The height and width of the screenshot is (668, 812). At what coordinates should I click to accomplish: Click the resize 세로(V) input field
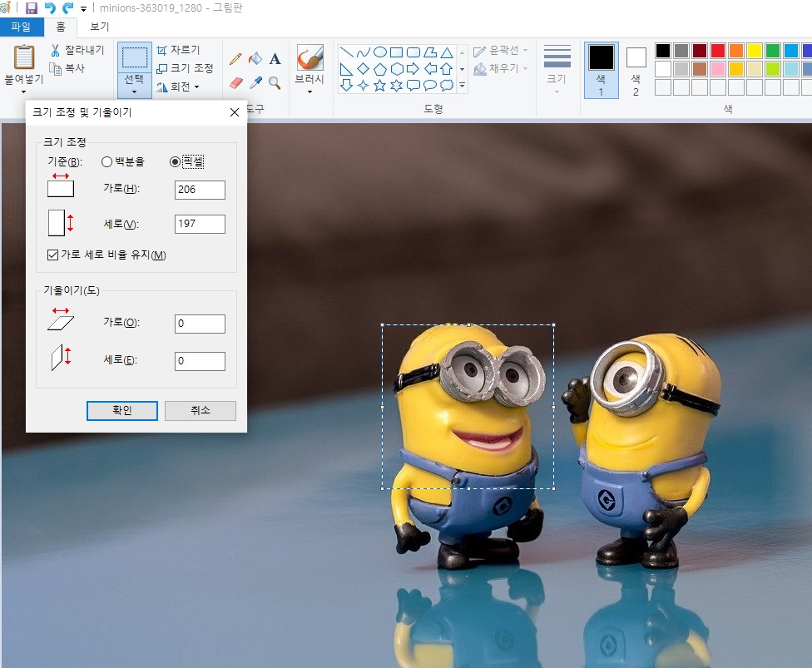200,224
